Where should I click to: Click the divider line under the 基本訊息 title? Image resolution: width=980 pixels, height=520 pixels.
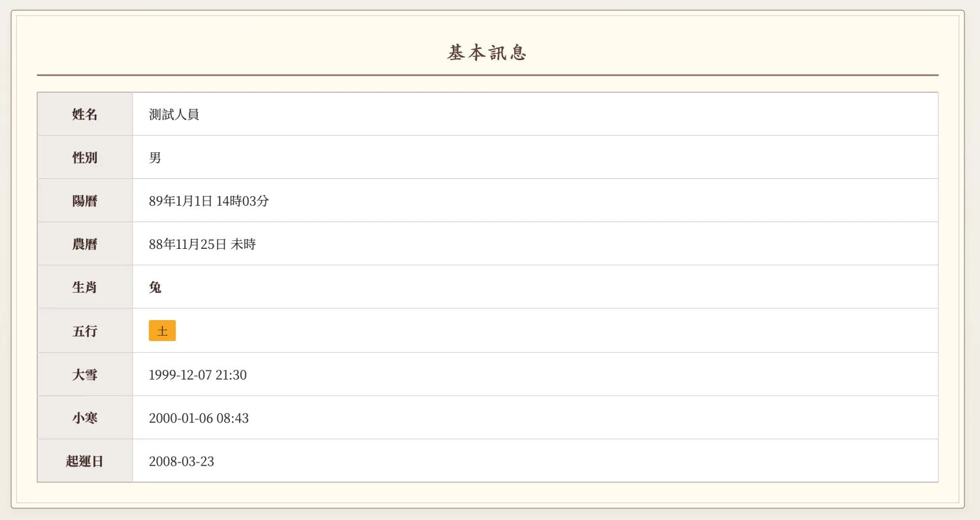coord(487,75)
